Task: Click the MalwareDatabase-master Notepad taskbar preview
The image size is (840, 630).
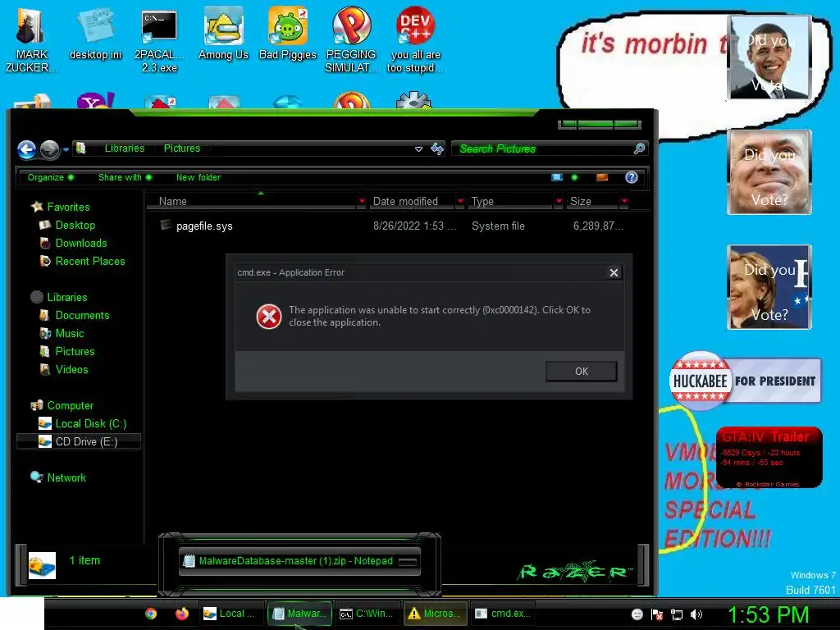Action: click(x=300, y=561)
